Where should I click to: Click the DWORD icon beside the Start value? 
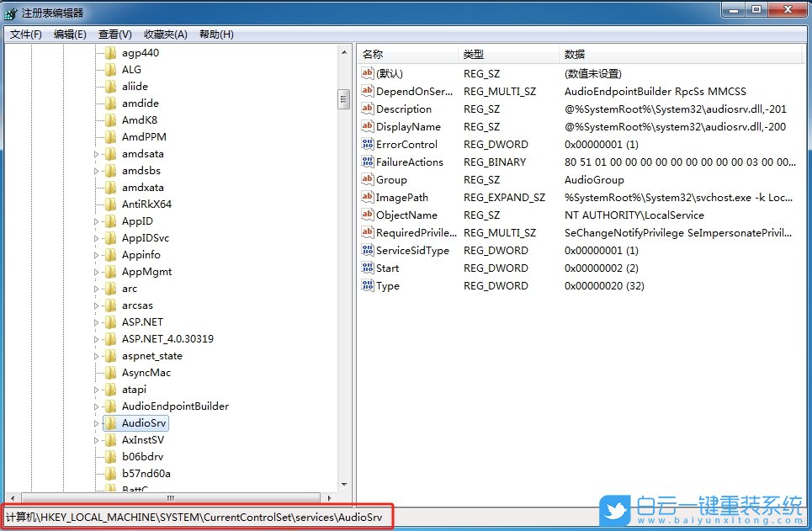367,268
